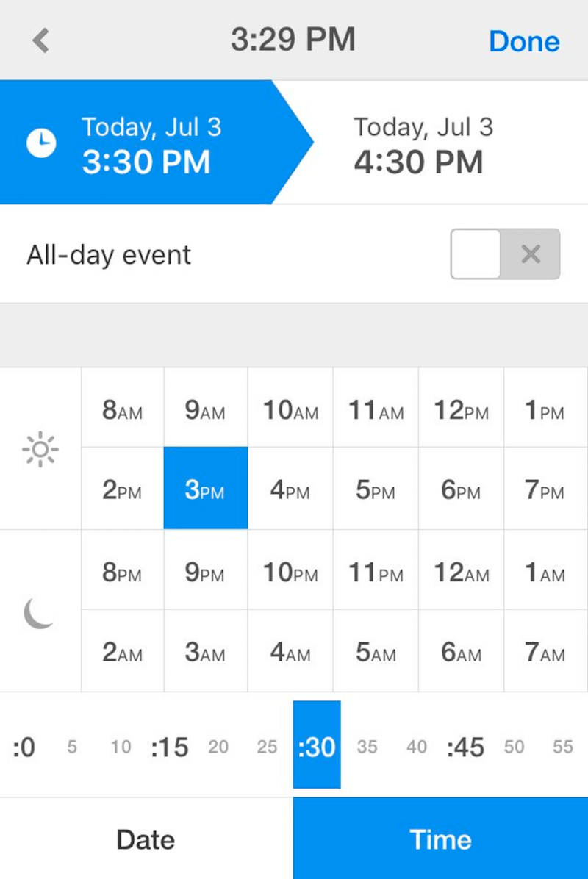Image resolution: width=588 pixels, height=879 pixels.
Task: Switch to the Date tab
Action: [146, 839]
